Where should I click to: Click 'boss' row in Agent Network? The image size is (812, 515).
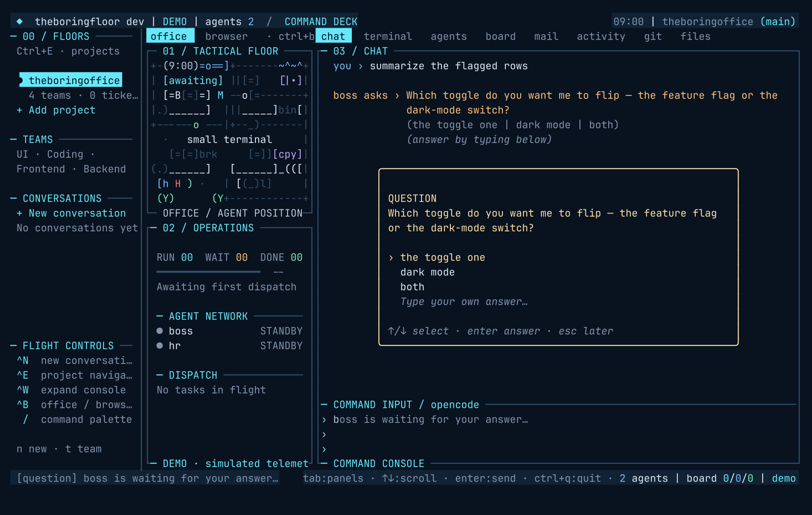230,331
